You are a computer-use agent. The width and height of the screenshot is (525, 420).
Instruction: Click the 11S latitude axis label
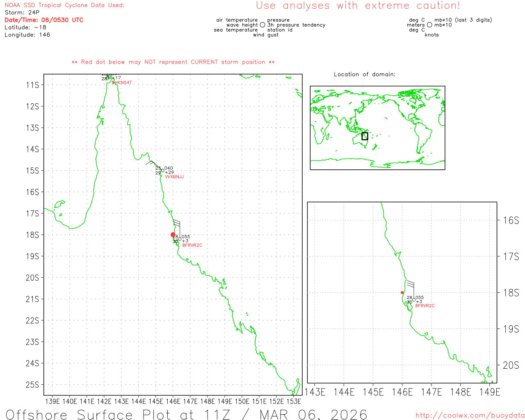pos(32,85)
